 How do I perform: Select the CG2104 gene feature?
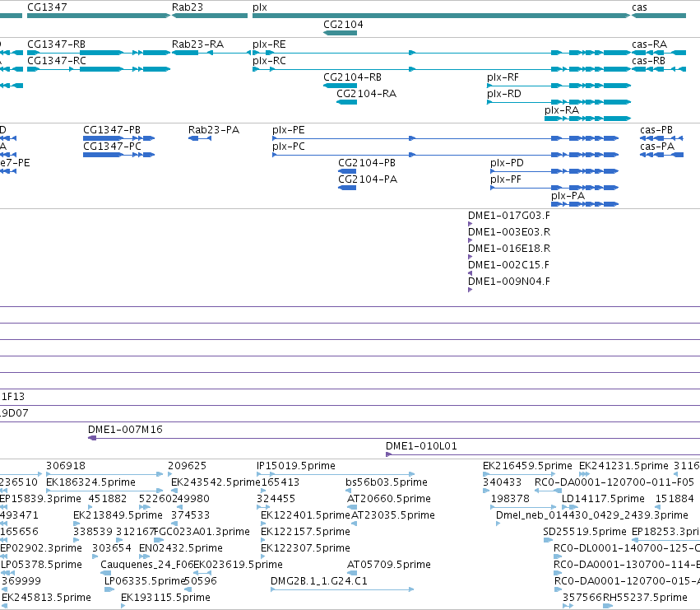[x=341, y=33]
